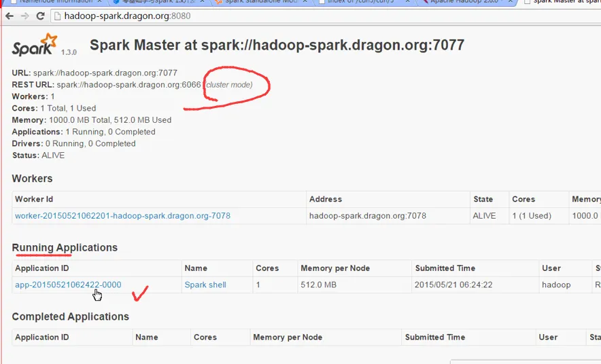
Task: Close the Spark Standalone Mode tab
Action: tap(305, 1)
